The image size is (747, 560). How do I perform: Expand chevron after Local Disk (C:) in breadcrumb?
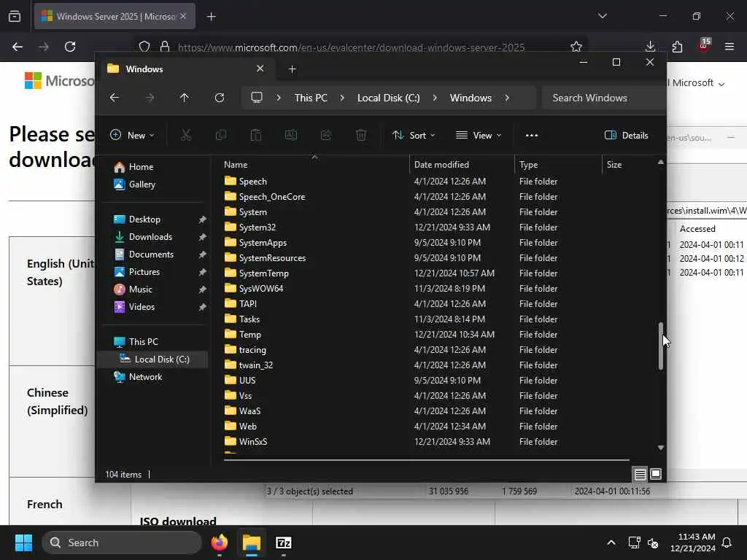click(x=435, y=98)
